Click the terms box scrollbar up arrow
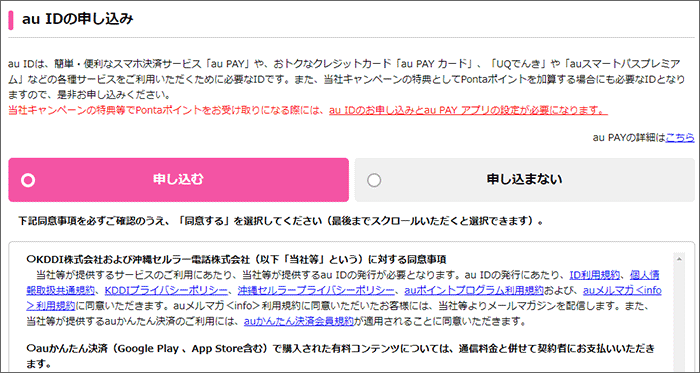 [x=679, y=259]
